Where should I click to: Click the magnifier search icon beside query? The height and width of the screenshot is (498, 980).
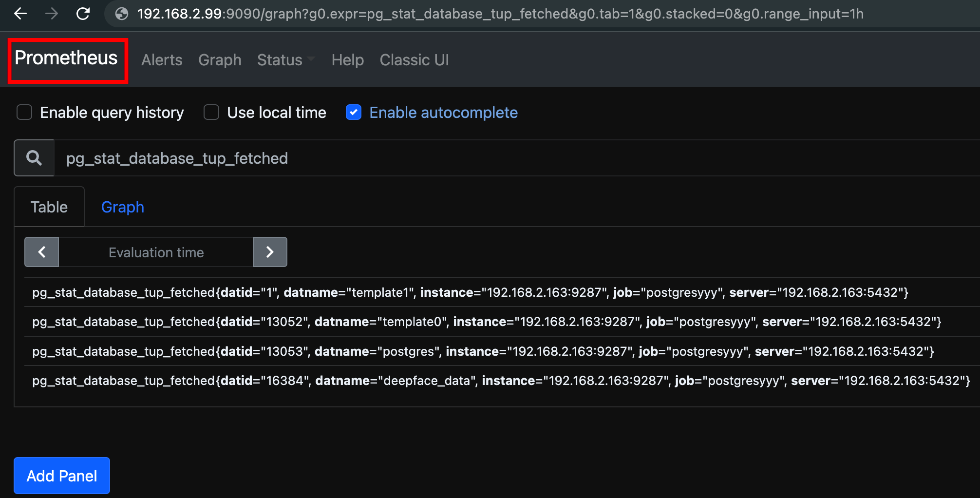coord(34,158)
